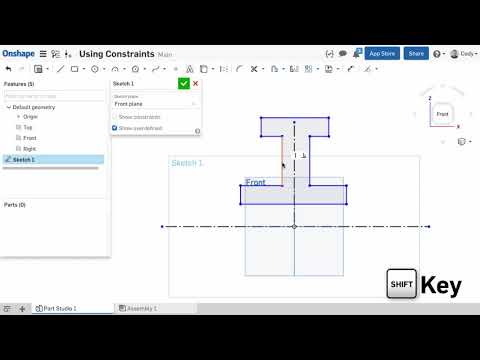The width and height of the screenshot is (480, 360).
Task: Open the comments icon
Action: (x=342, y=54)
